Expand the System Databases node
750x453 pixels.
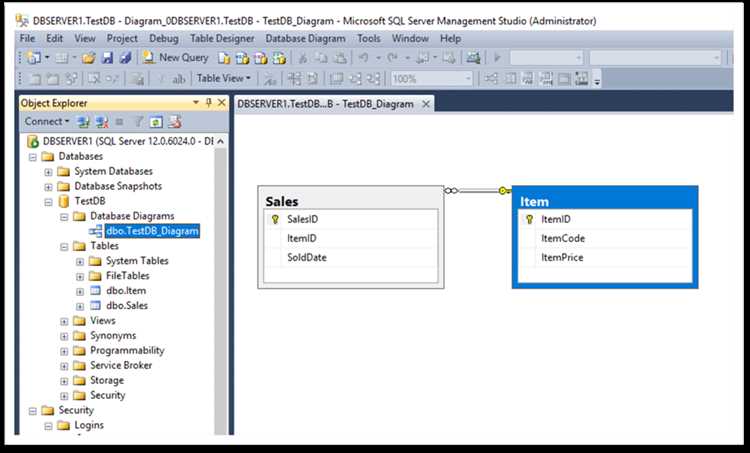48,172
